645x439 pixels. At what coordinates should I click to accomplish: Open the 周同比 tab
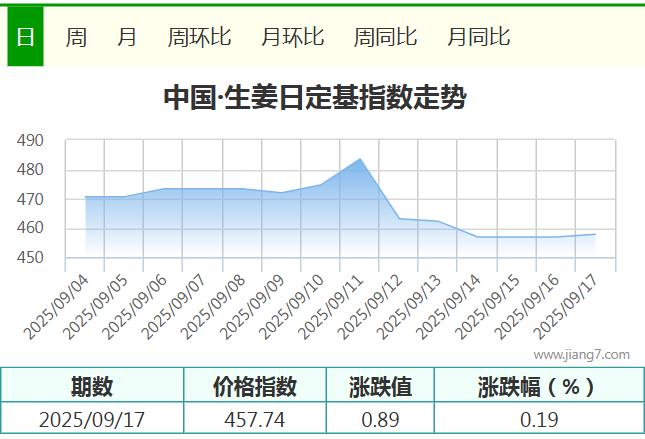[386, 37]
